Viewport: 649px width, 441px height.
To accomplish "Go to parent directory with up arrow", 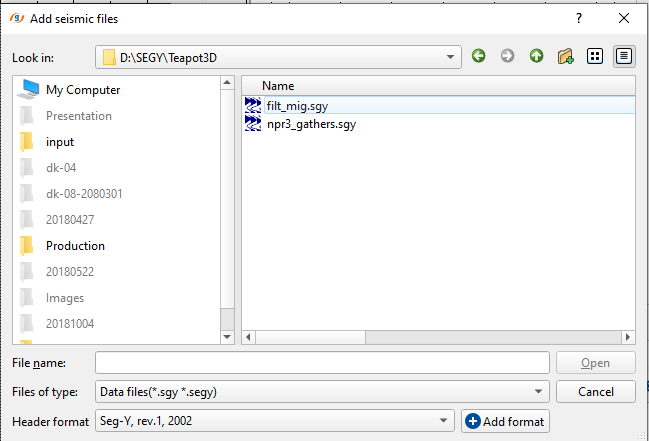I will (x=536, y=56).
